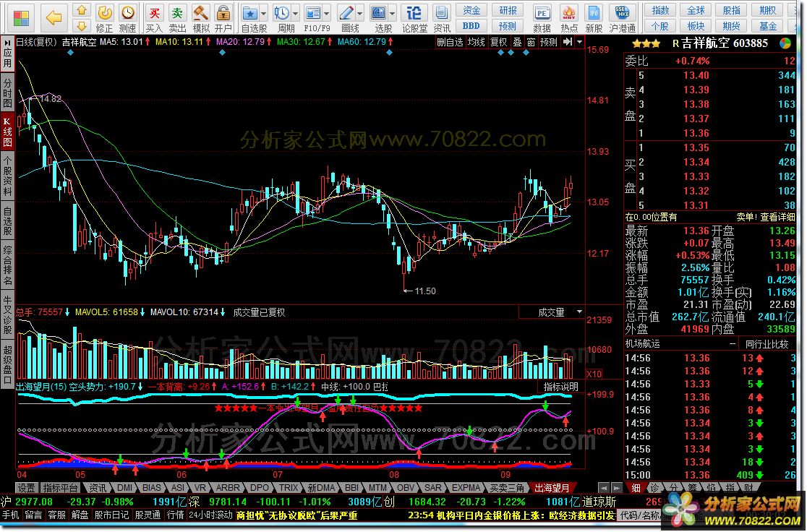
Task: Expand the F10/F9 dropdown arrow
Action: pyautogui.click(x=327, y=14)
